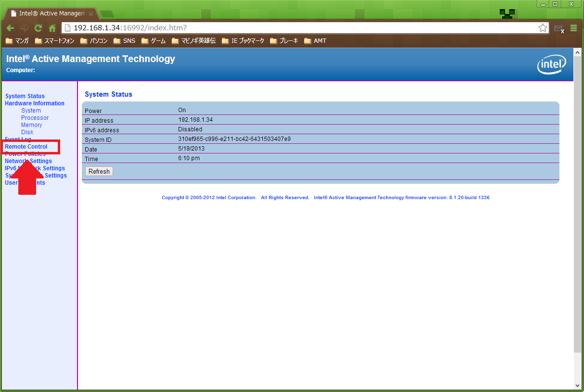Click the page scrollbar down arrow
584x392 pixels.
578,385
